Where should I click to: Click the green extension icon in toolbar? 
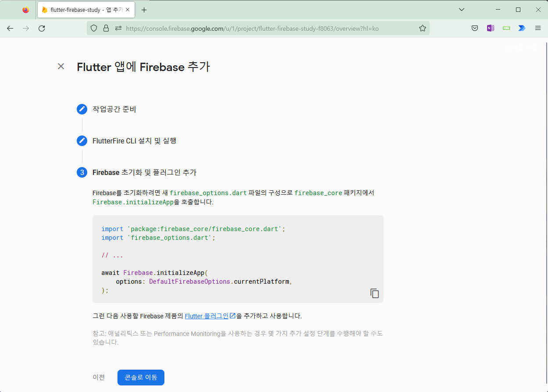(506, 28)
